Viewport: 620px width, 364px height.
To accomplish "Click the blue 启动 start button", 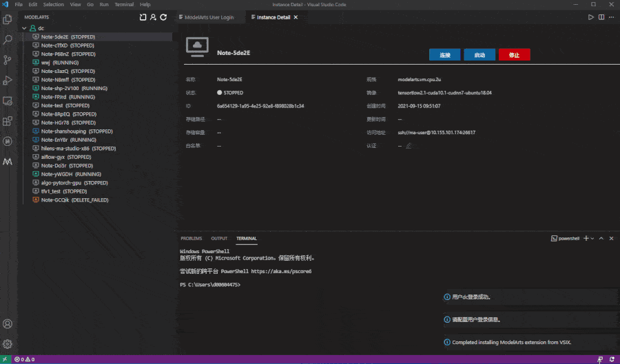I will (479, 55).
